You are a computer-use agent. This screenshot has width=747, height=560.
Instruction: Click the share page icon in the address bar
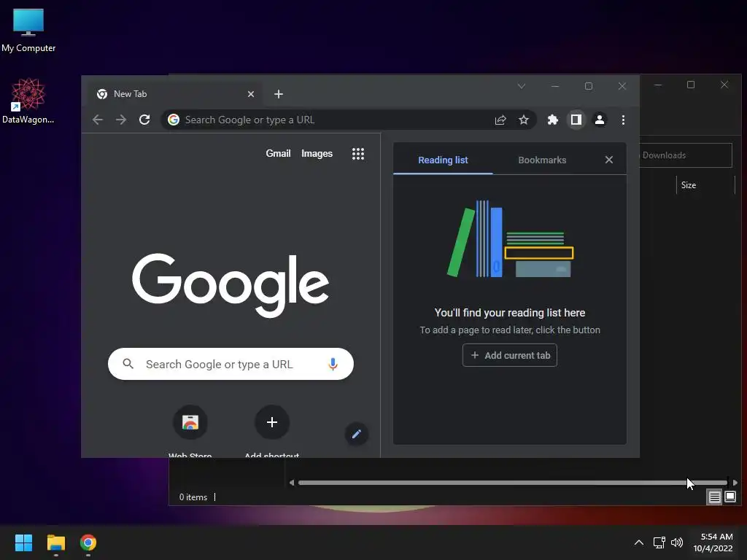500,120
